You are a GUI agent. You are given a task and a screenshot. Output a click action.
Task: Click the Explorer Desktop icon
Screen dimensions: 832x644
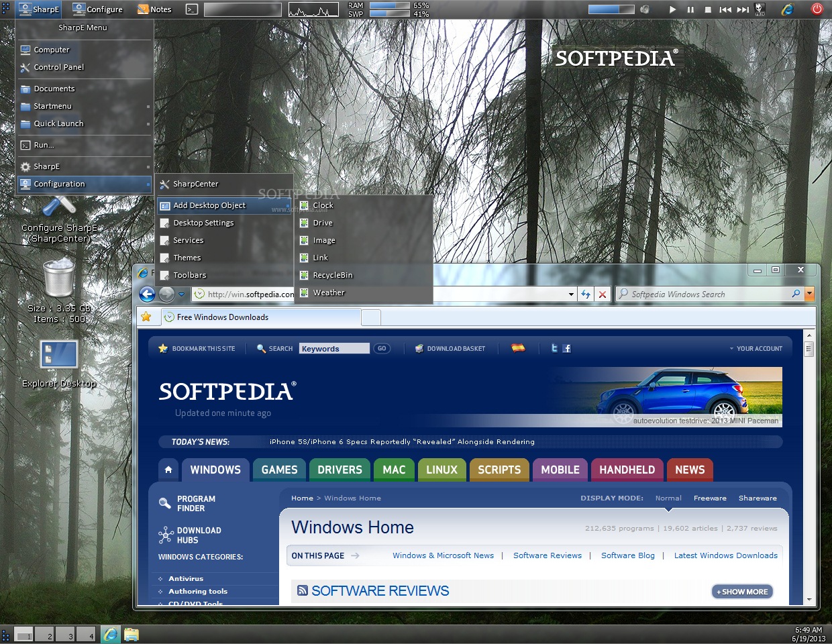[x=59, y=354]
